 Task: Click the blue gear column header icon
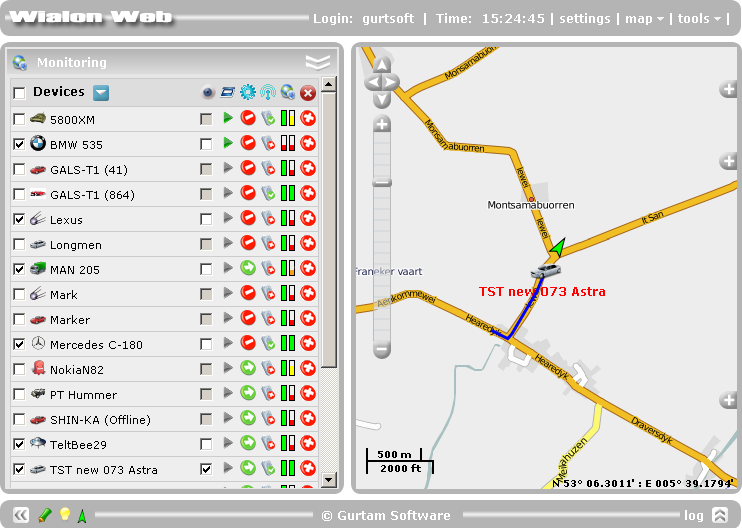[247, 92]
